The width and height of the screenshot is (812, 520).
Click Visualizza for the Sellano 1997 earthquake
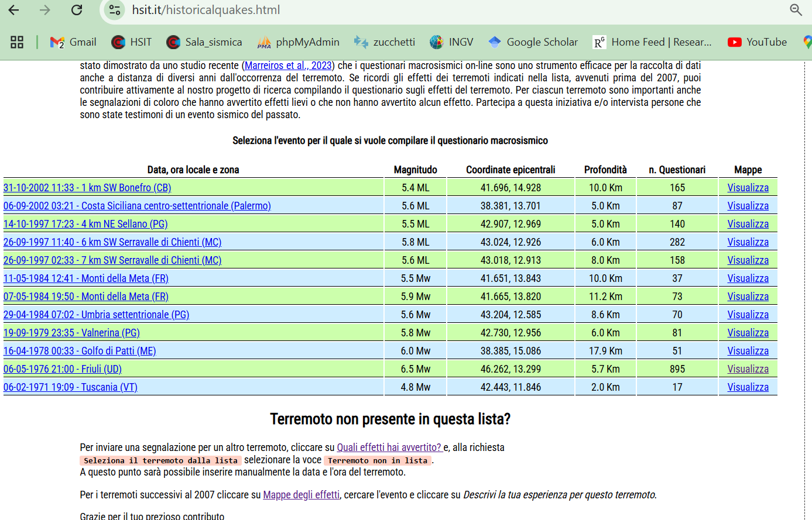(x=748, y=224)
